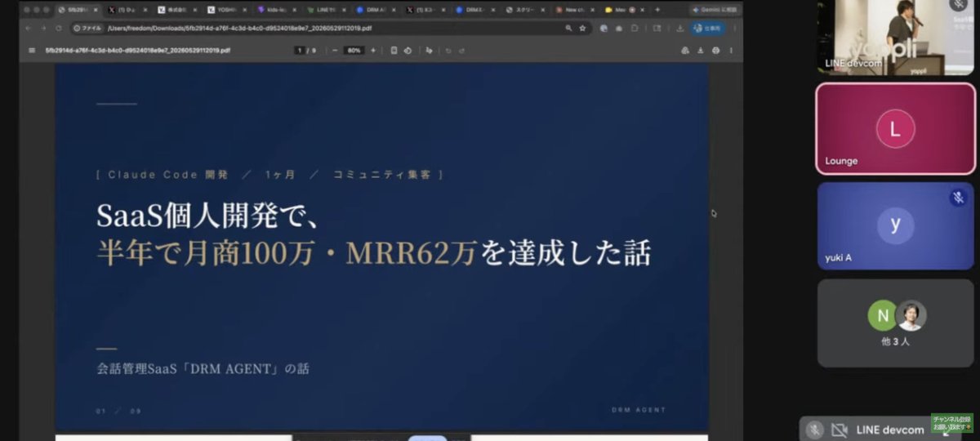Switch to the YOSHI browser tab
The height and width of the screenshot is (441, 980).
(225, 10)
